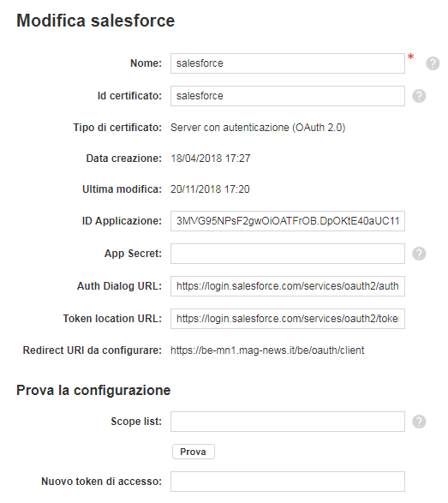Open the help icon beside Nome field
The width and height of the screenshot is (448, 503).
tap(433, 63)
